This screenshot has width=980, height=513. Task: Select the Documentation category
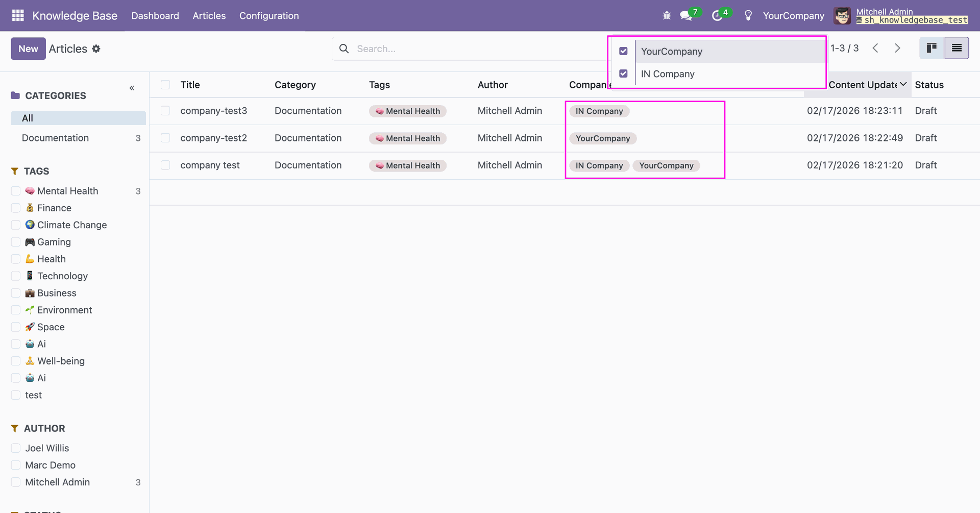tap(55, 138)
